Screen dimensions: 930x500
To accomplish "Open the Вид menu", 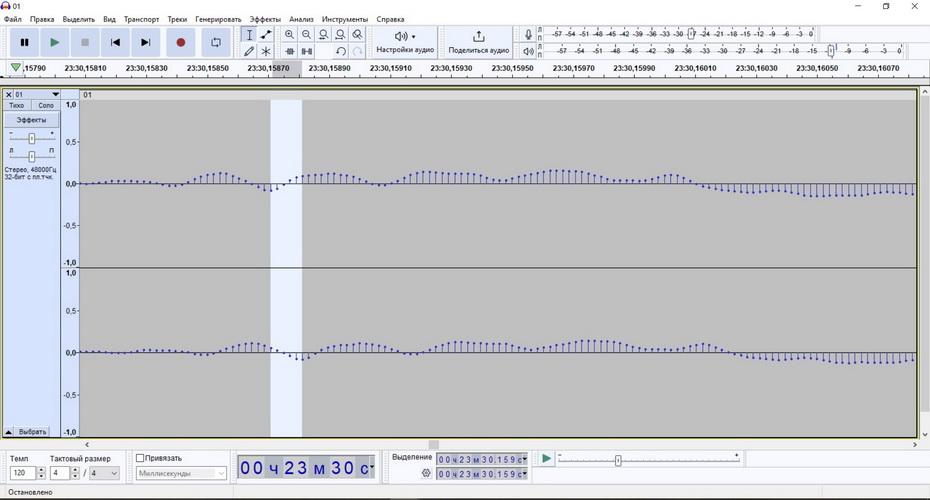I will pyautogui.click(x=110, y=19).
